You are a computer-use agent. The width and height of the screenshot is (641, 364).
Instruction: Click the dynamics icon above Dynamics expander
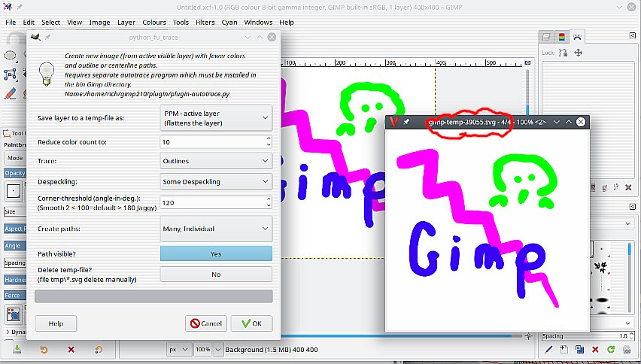pos(14,314)
